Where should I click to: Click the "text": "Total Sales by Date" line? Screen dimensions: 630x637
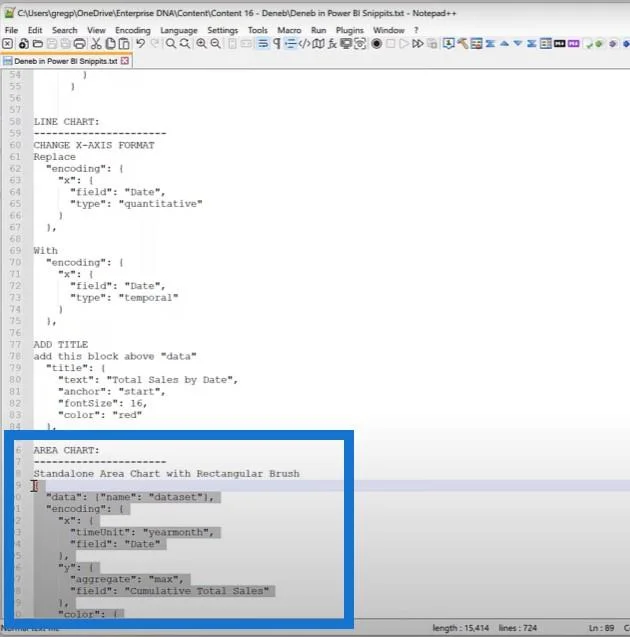click(x=148, y=379)
